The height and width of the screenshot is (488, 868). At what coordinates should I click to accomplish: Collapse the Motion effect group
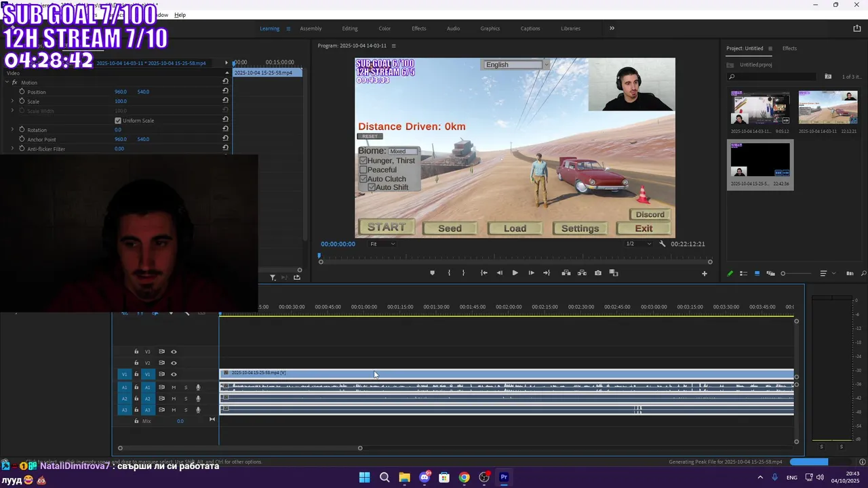[7, 82]
